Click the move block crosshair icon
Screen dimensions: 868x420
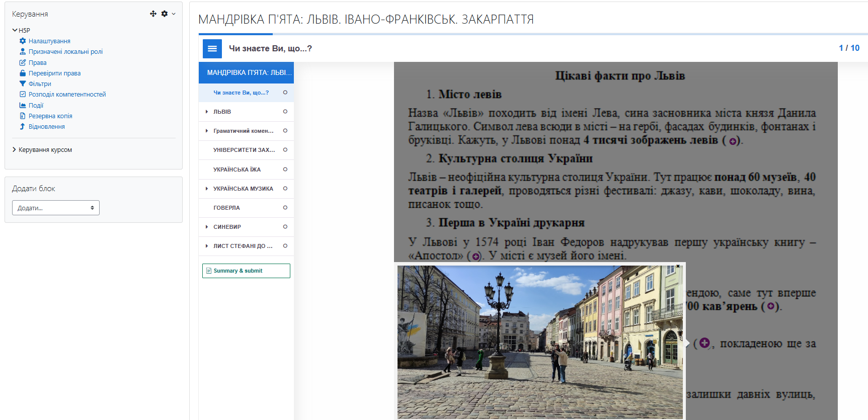click(x=153, y=14)
